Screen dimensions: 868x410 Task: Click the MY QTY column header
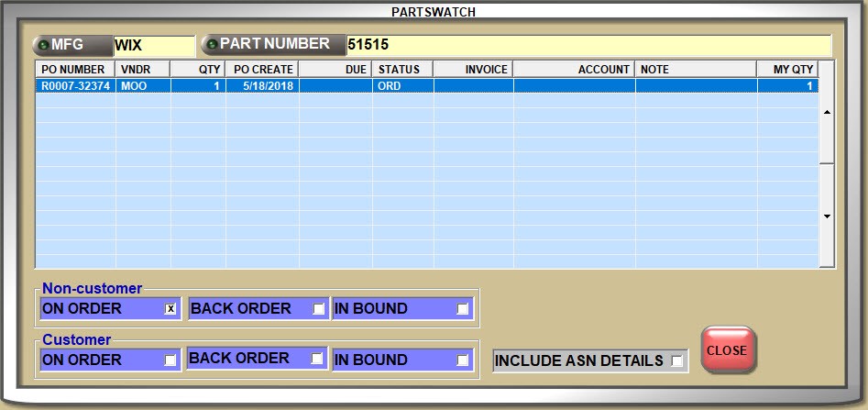(786, 70)
